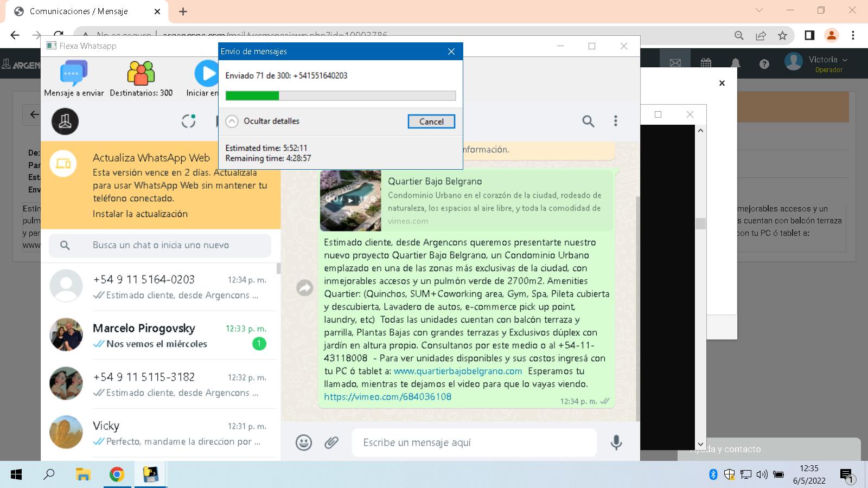The height and width of the screenshot is (488, 868).
Task: Click Flexa Whatsapp taskbar icon
Action: (150, 475)
